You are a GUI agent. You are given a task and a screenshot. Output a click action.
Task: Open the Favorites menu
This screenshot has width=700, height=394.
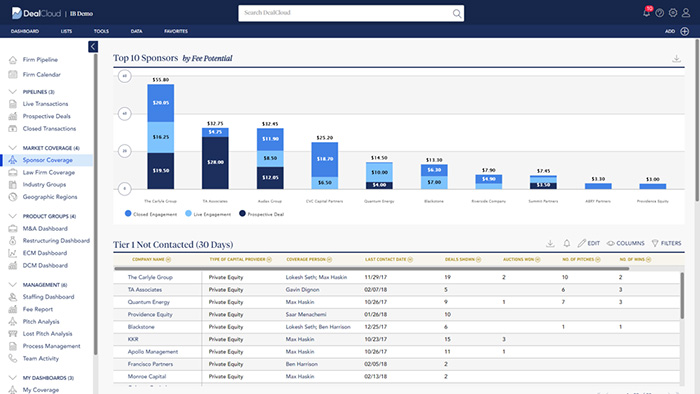coord(176,31)
